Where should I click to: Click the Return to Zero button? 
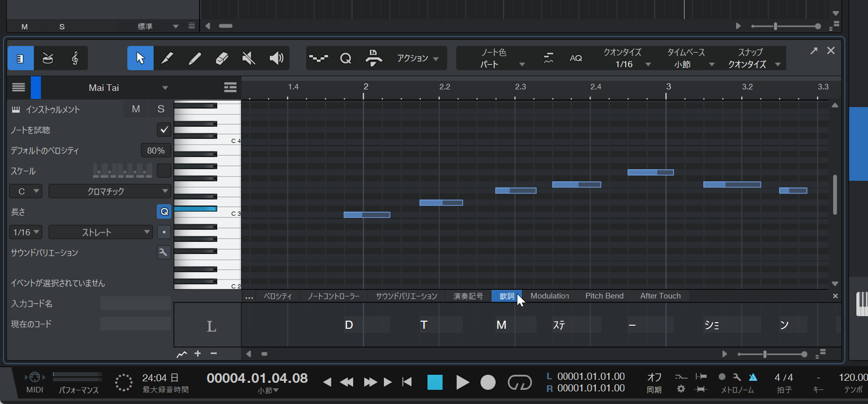click(407, 382)
